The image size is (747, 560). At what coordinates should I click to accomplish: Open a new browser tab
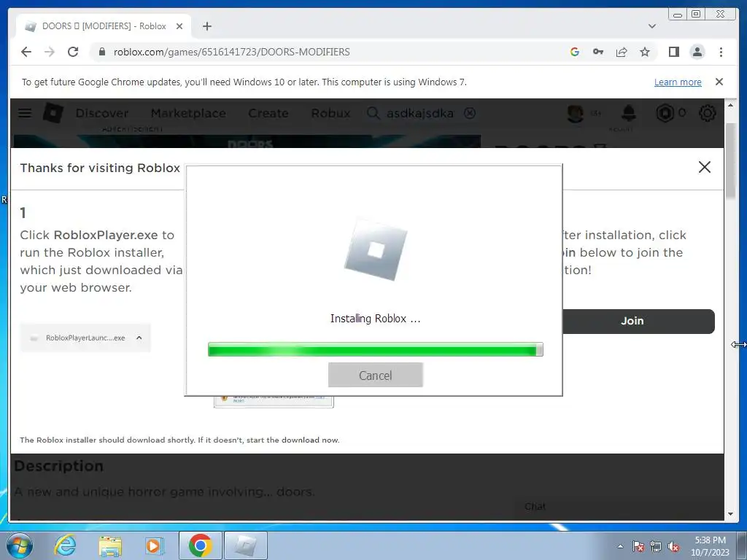(x=206, y=26)
